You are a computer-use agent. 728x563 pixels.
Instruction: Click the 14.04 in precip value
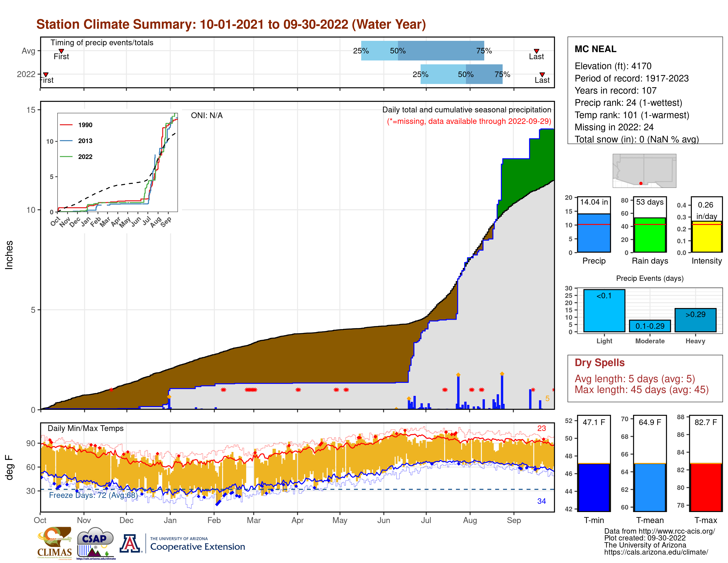coord(594,202)
